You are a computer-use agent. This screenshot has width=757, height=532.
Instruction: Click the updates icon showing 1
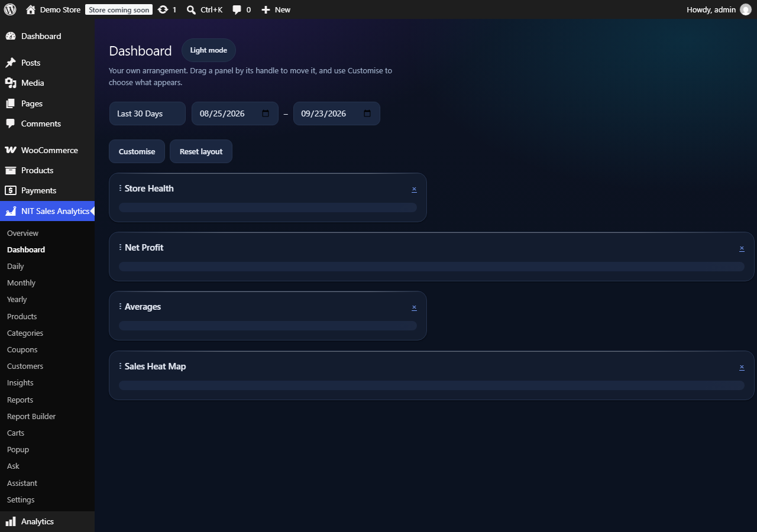tap(163, 9)
